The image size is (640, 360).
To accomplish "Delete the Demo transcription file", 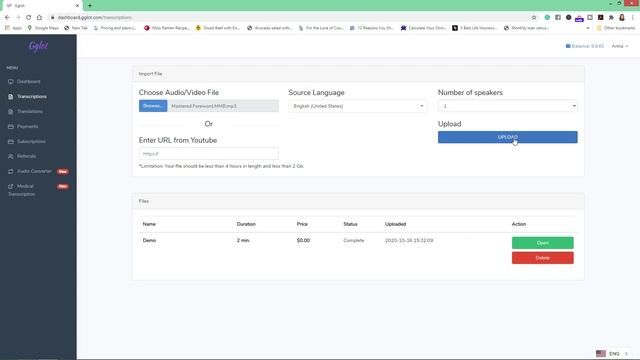I will (x=542, y=258).
